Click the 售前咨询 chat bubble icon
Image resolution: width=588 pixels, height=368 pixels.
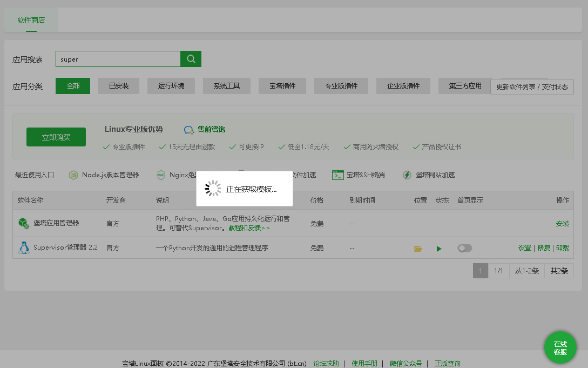pos(188,130)
